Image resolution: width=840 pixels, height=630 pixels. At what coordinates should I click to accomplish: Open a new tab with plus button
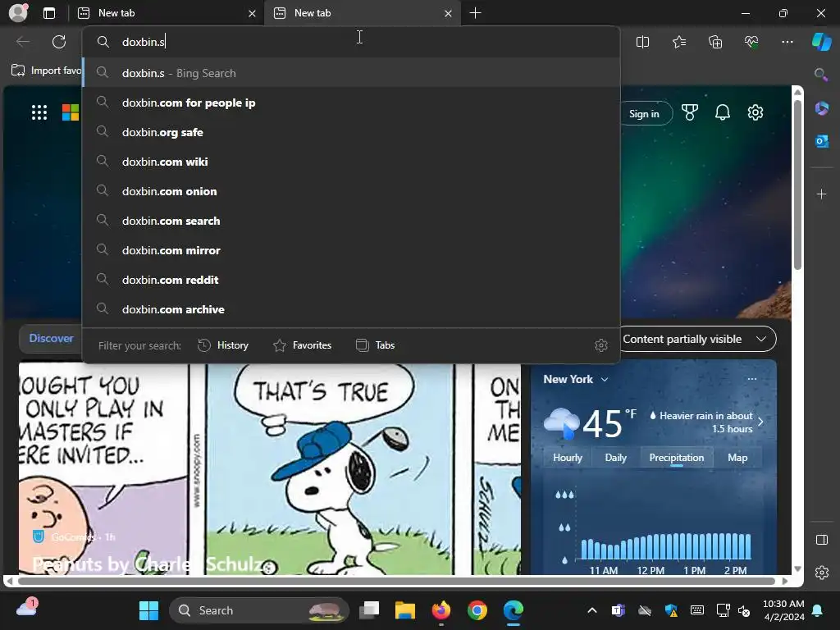pyautogui.click(x=475, y=13)
